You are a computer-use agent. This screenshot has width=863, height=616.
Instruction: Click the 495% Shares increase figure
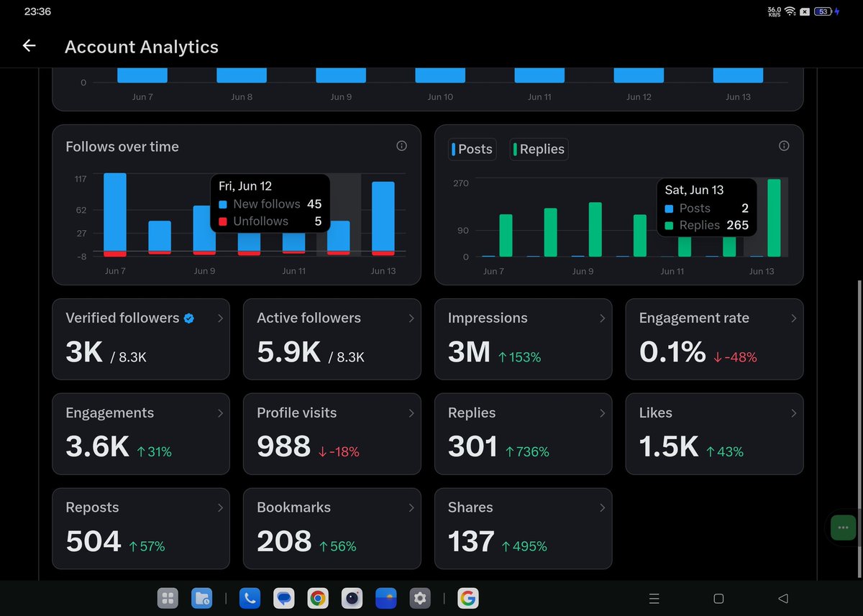(x=524, y=547)
